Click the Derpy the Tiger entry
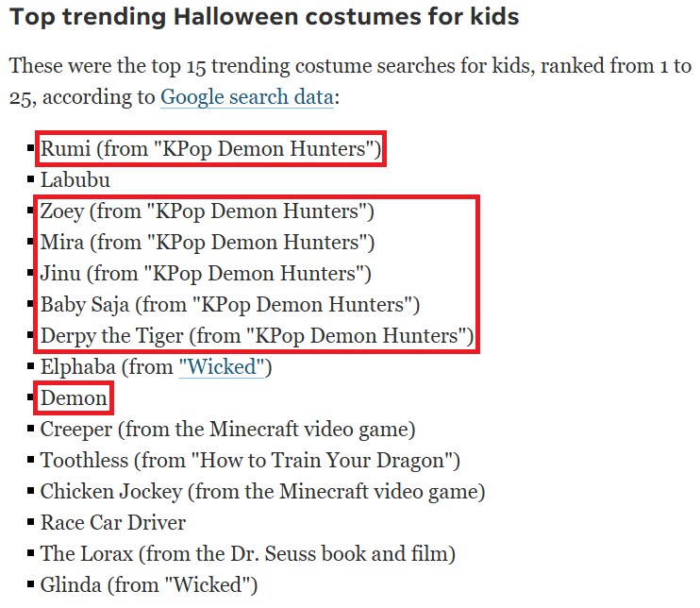The width and height of the screenshot is (700, 608). coord(256,336)
